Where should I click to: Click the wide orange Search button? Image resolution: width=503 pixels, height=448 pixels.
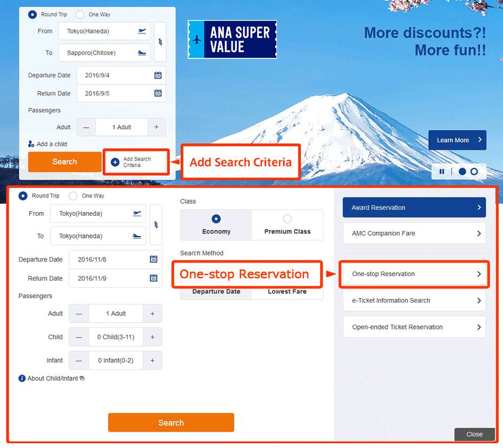coord(171,423)
